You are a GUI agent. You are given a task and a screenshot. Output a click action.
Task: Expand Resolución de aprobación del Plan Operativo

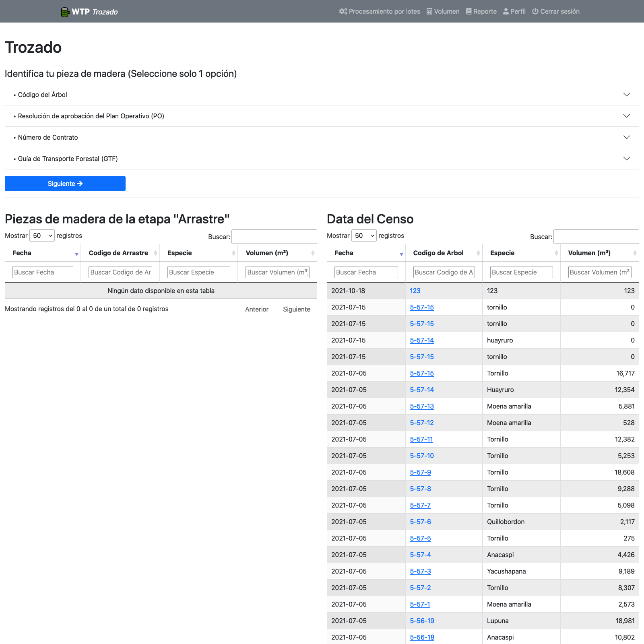click(x=322, y=116)
